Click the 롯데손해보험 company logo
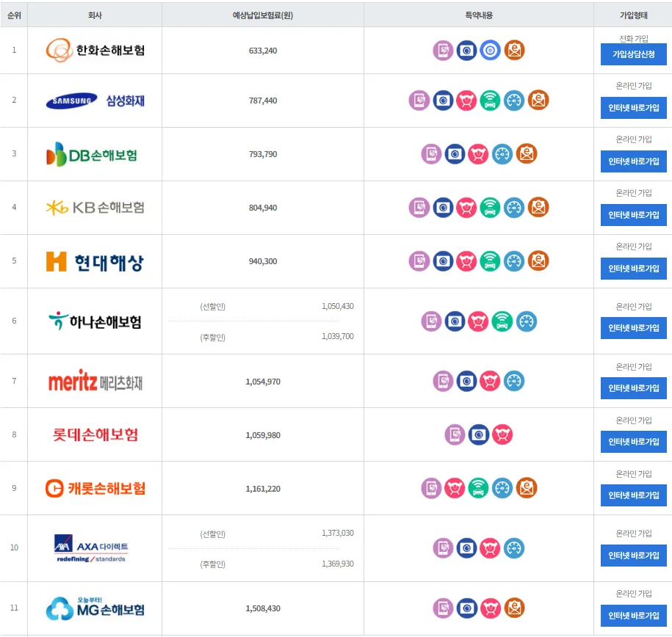Image resolution: width=672 pixels, height=637 pixels. click(x=95, y=434)
